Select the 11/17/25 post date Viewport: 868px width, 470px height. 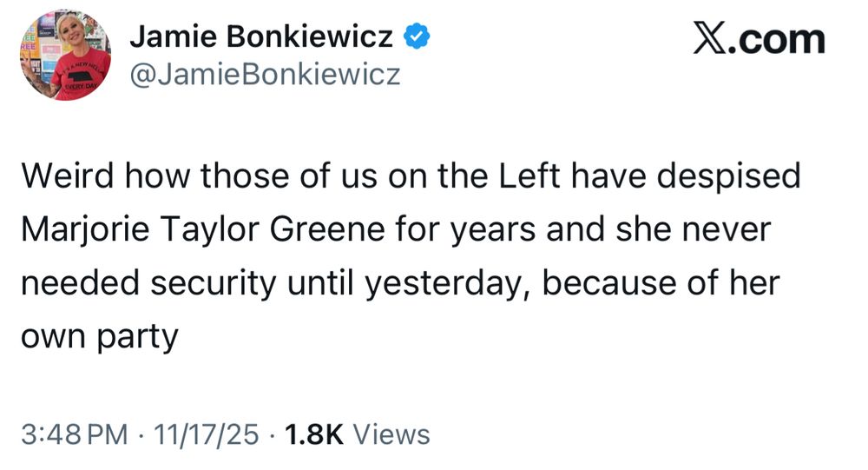click(x=203, y=433)
